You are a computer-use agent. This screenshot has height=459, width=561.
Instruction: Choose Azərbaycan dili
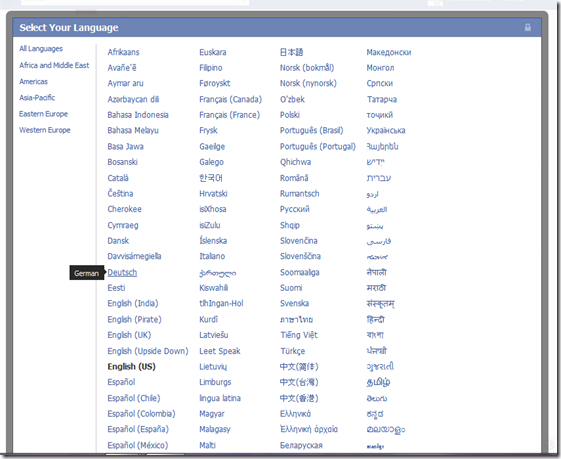click(x=133, y=99)
